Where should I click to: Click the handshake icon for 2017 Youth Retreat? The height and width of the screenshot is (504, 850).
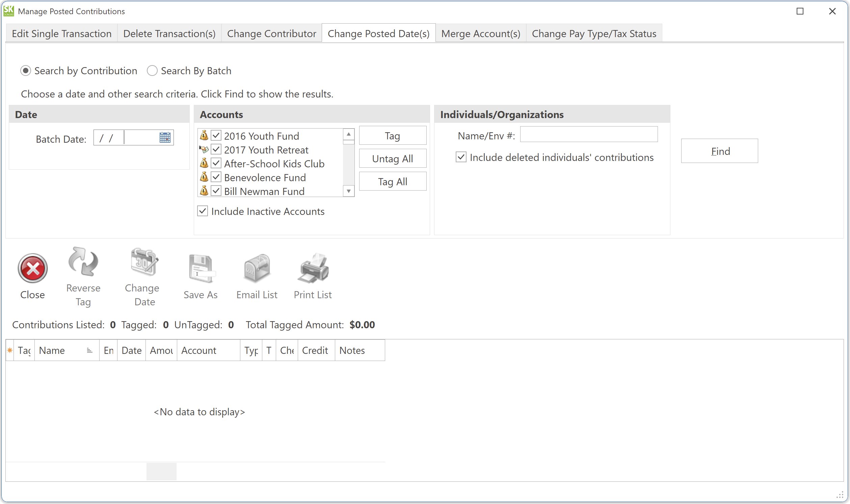(204, 149)
